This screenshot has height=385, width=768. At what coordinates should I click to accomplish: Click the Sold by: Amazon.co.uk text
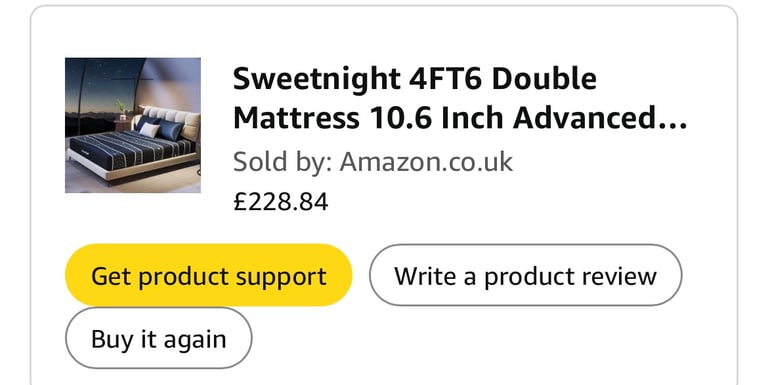click(373, 162)
